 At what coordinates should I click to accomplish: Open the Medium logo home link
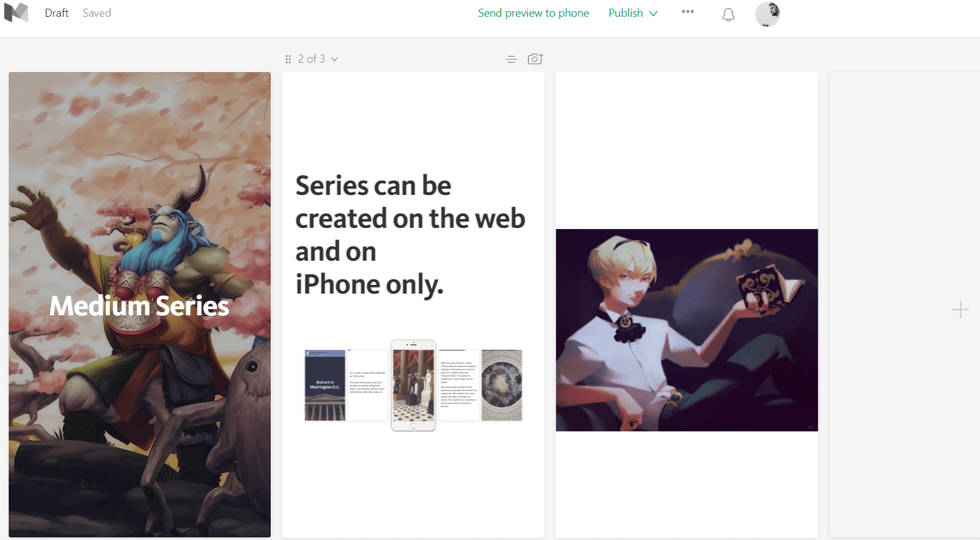click(16, 12)
